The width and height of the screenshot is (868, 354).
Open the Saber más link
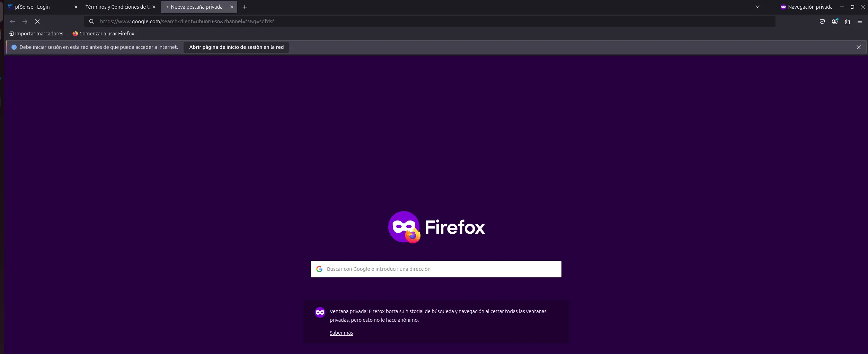coord(341,333)
